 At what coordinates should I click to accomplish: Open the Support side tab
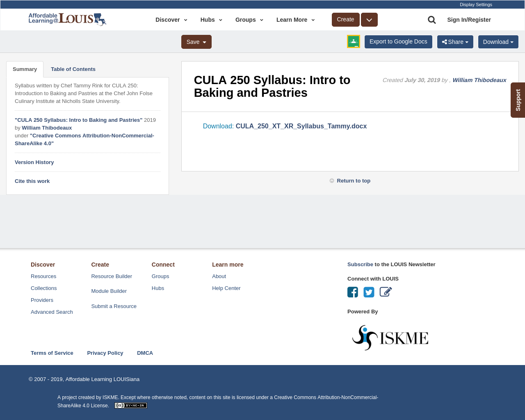tap(518, 100)
